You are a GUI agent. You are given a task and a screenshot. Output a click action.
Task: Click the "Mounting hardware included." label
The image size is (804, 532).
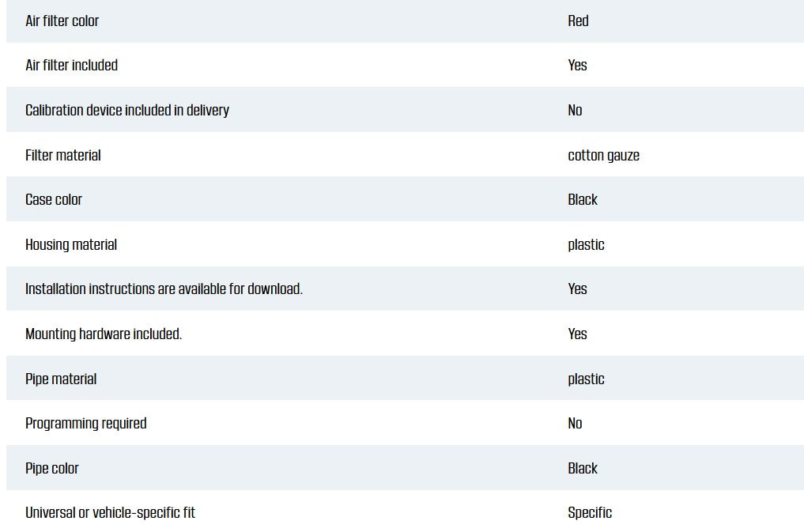coord(104,334)
